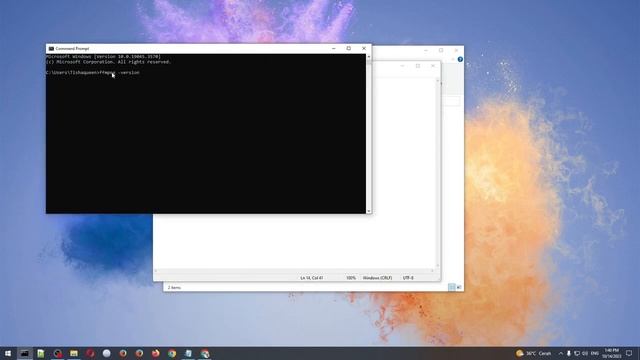The height and width of the screenshot is (360, 640).
Task: Click Notepad horizontal scrollbar right arrow
Action: click(433, 271)
